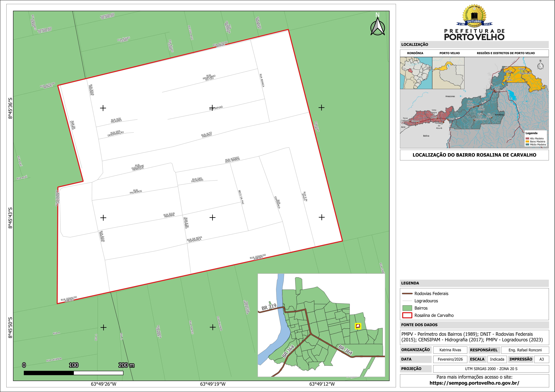Click the brown Rodovias Federais legend line

click(x=407, y=293)
